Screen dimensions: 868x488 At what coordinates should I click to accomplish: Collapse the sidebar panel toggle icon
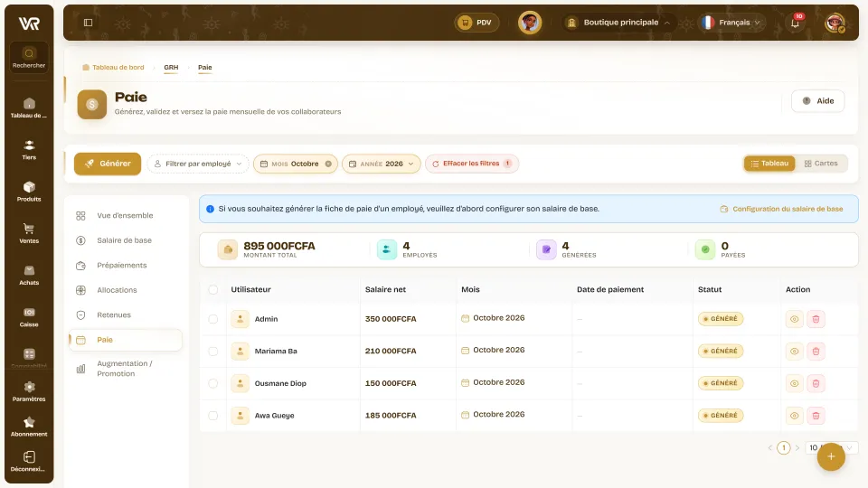click(x=88, y=23)
